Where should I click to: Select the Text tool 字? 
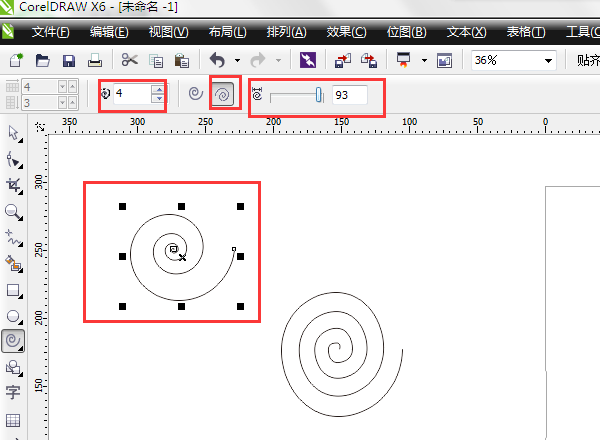[13, 393]
